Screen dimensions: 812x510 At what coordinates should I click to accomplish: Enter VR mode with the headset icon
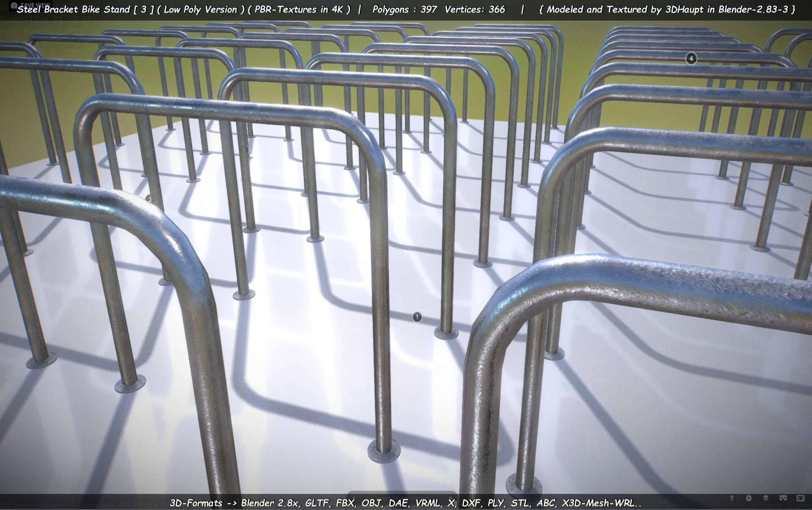783,498
